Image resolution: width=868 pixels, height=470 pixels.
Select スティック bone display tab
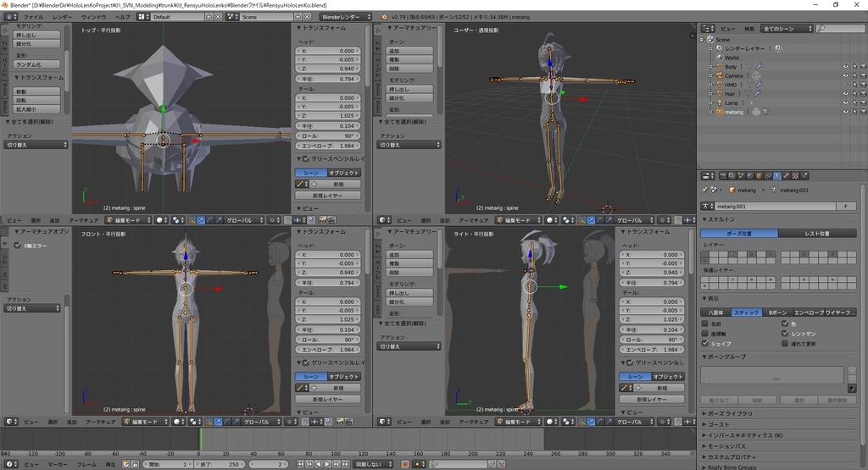tap(747, 312)
